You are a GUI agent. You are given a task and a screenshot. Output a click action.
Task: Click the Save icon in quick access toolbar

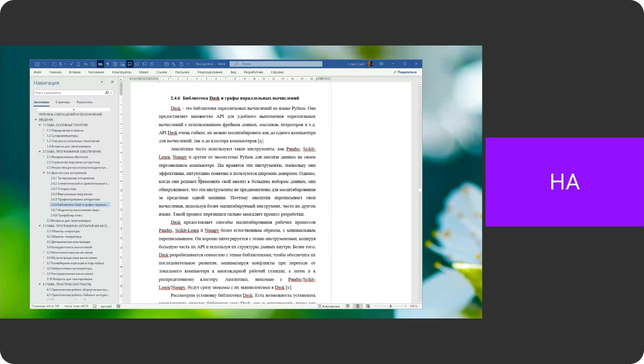(37, 64)
